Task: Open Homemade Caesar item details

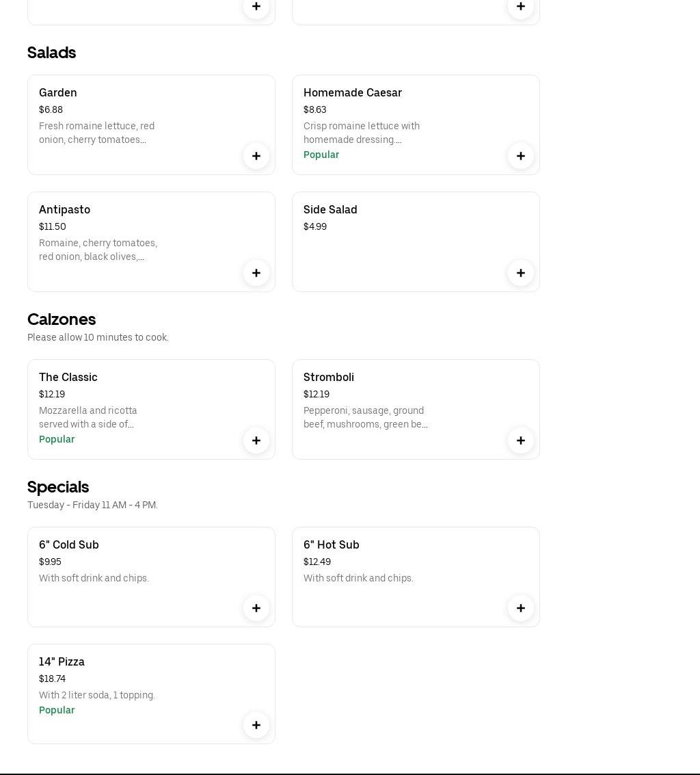Action: point(353,92)
